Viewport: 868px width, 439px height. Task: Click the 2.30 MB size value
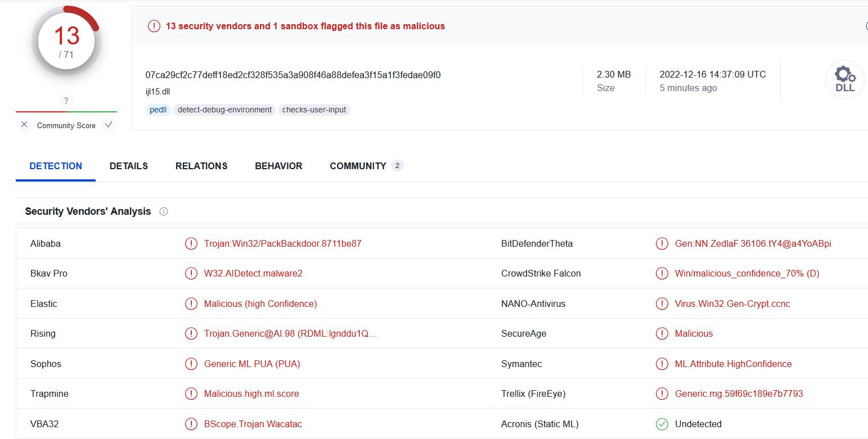tap(614, 74)
